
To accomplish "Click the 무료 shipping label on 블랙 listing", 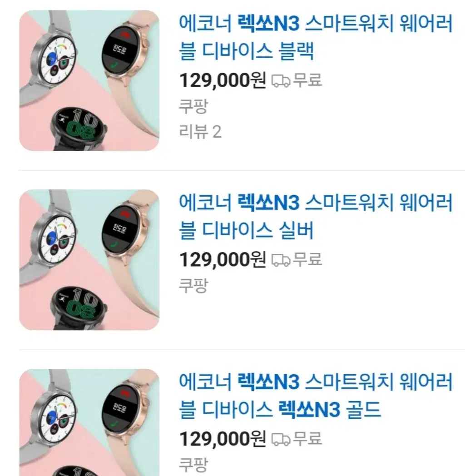I will pyautogui.click(x=307, y=80).
